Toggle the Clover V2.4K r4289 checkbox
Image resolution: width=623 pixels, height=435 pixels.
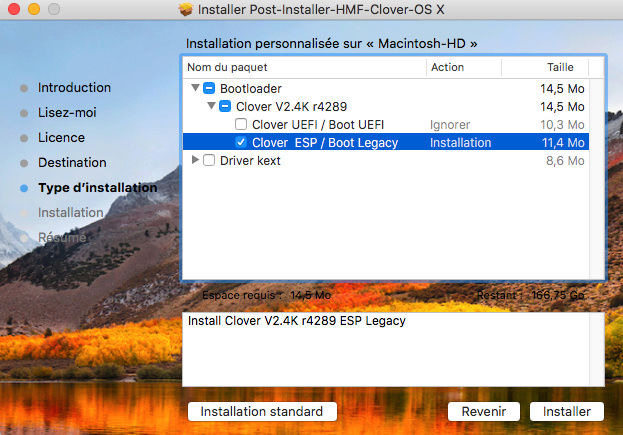[x=225, y=106]
